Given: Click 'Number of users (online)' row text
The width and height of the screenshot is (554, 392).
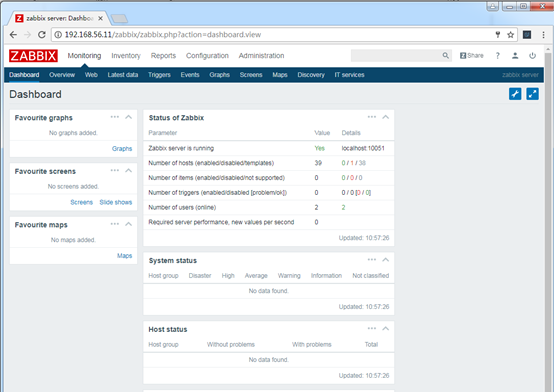Looking at the screenshot, I should pyautogui.click(x=182, y=207).
